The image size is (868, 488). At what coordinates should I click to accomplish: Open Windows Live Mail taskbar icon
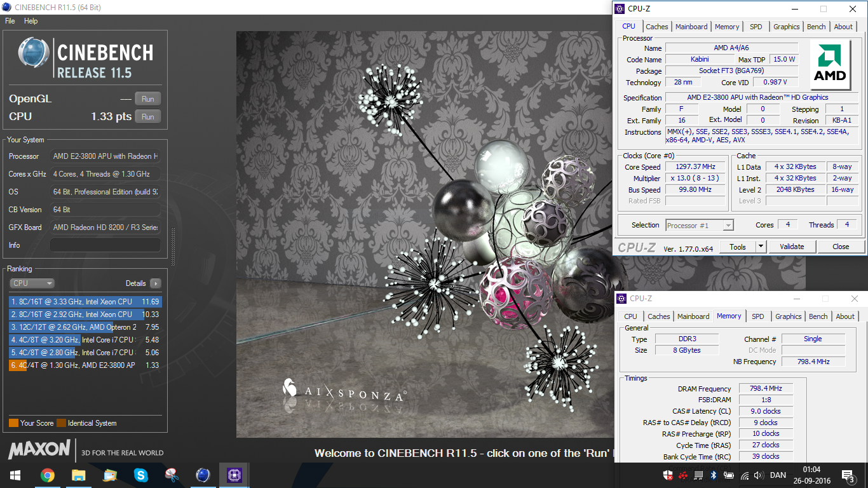(x=109, y=475)
